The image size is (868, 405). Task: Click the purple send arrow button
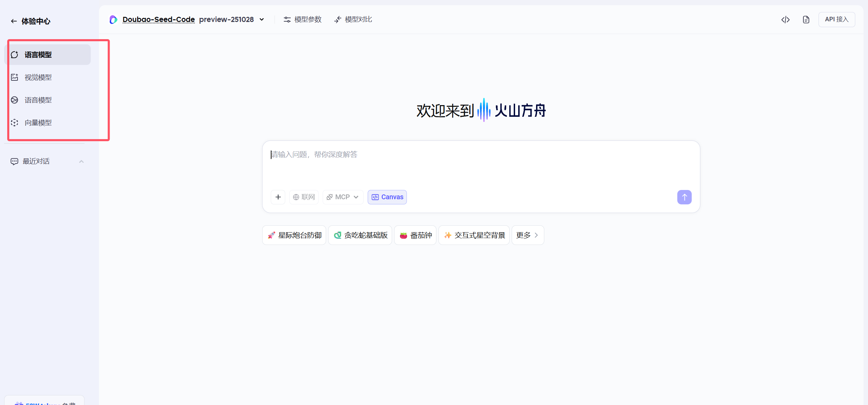[x=684, y=197]
